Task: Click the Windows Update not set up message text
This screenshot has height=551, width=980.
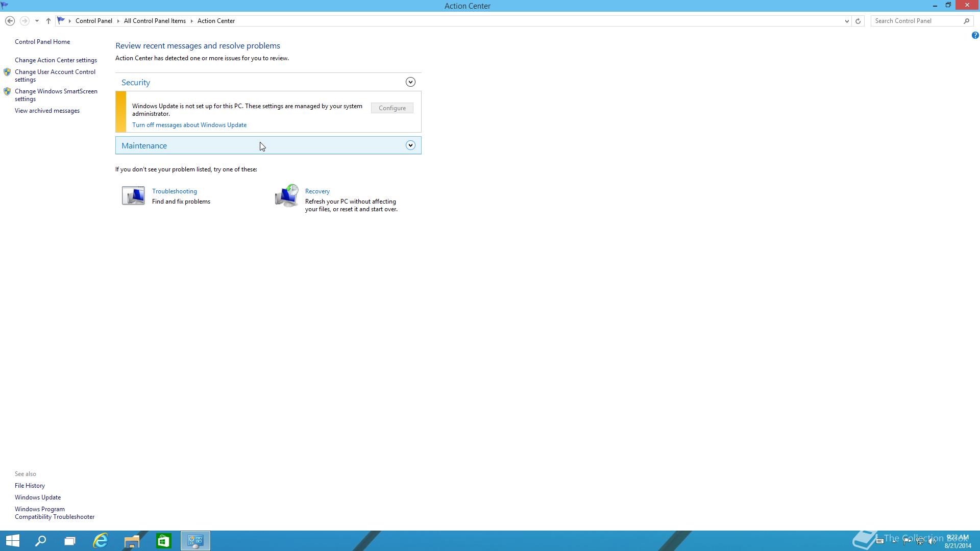Action: [x=247, y=110]
